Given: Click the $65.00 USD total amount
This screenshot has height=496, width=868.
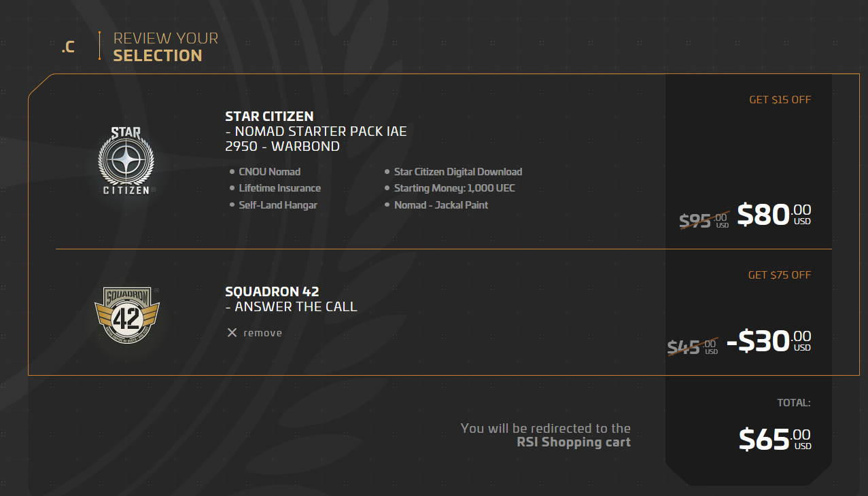Looking at the screenshot, I should click(774, 440).
